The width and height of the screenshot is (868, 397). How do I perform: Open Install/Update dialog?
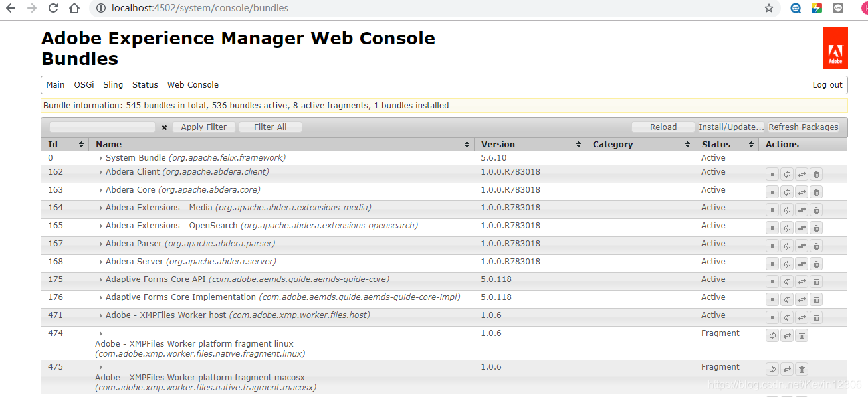pos(731,127)
